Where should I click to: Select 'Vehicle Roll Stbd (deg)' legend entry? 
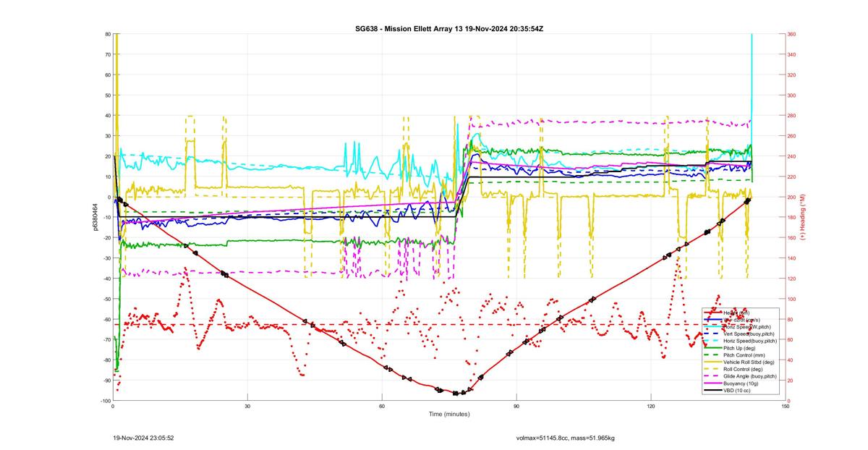coord(749,362)
